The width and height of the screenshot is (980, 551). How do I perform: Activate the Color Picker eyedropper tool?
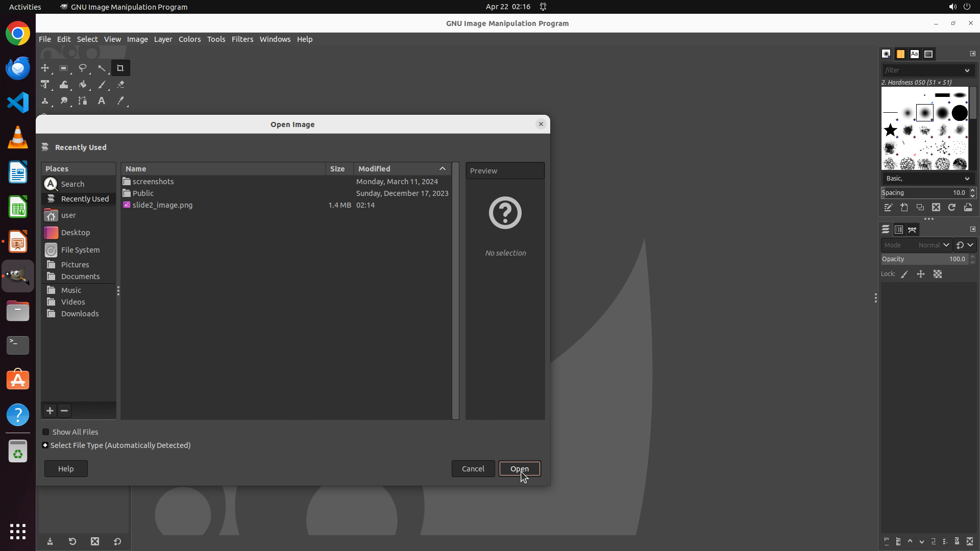120,101
